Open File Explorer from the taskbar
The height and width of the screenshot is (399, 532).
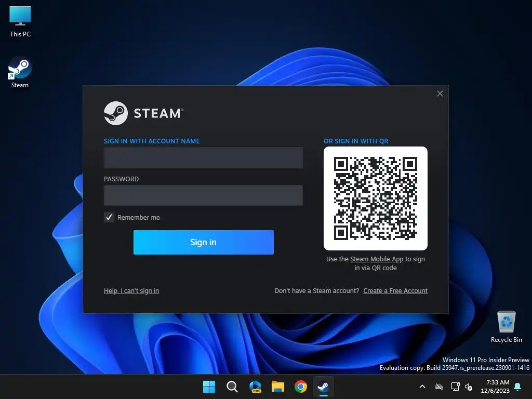click(278, 387)
